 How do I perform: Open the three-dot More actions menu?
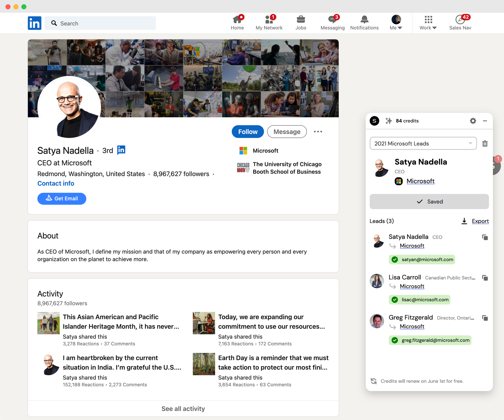(x=318, y=132)
